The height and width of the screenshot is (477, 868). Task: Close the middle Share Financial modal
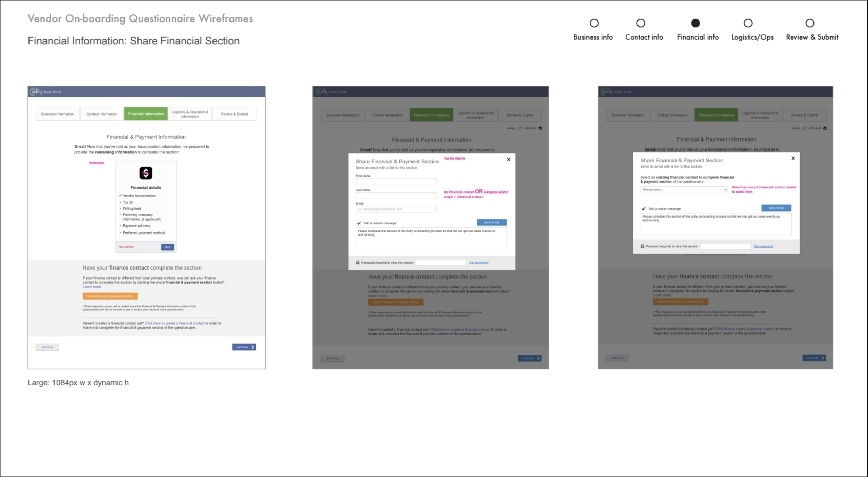pos(508,160)
